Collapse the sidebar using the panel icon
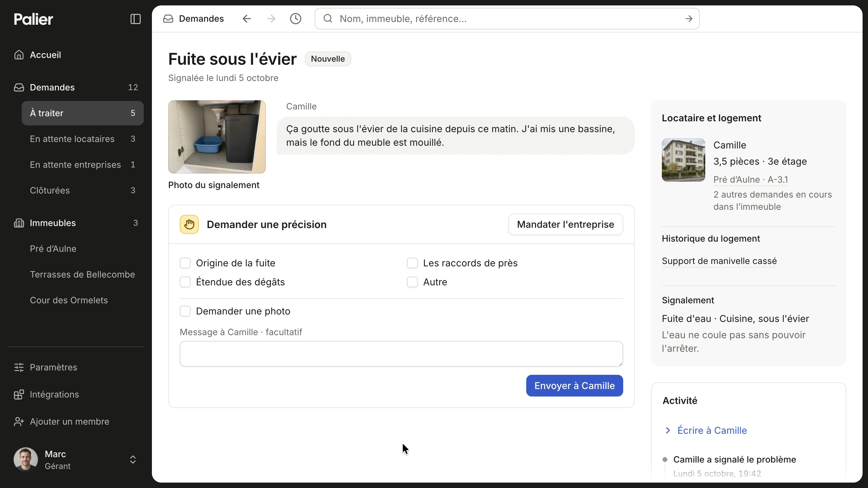The height and width of the screenshot is (488, 868). (x=135, y=19)
